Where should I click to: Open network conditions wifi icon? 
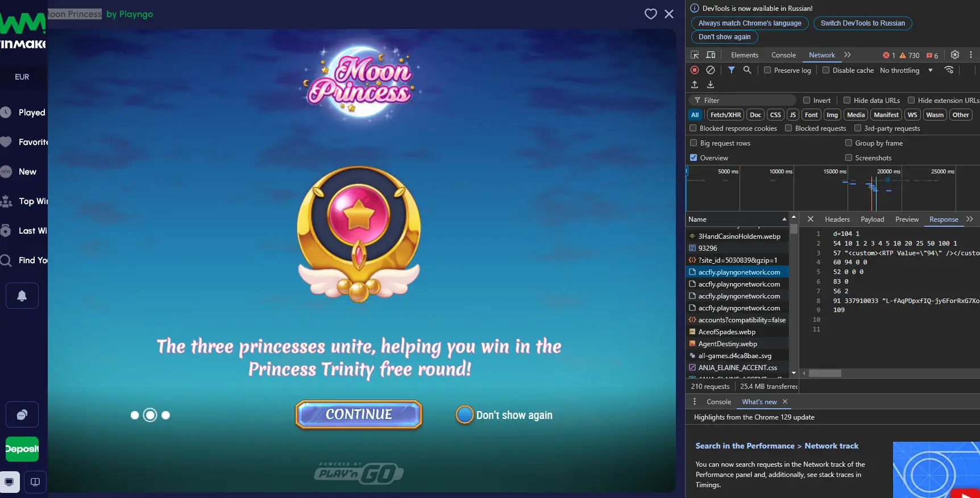949,70
